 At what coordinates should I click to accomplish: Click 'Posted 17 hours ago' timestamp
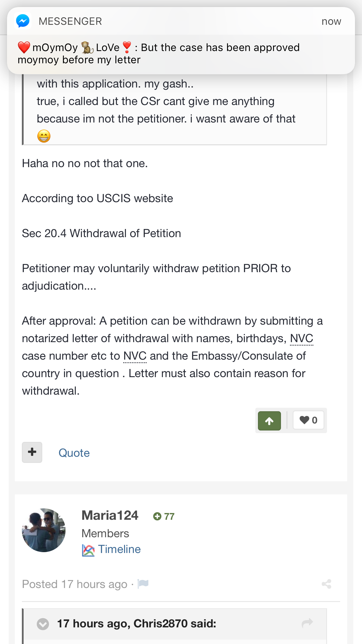coord(75,584)
